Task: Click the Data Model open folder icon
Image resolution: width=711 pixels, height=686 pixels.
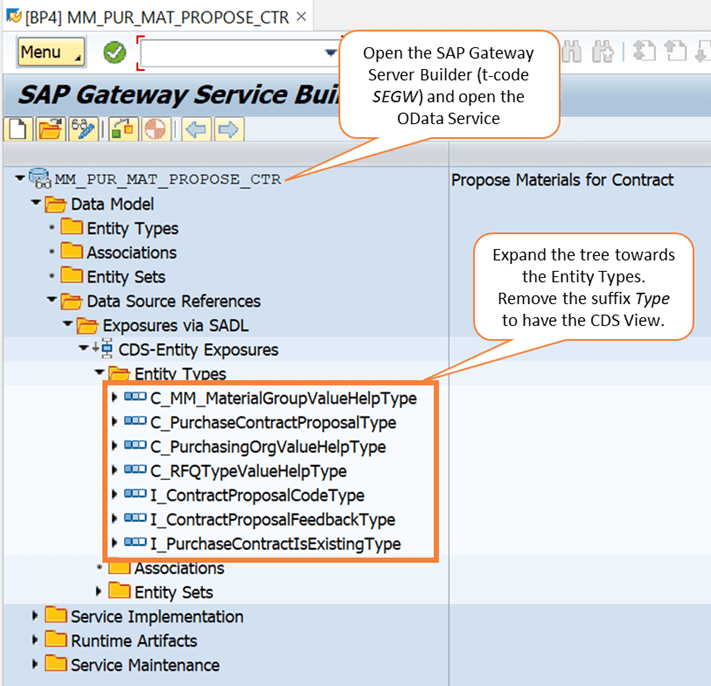Action: pyautogui.click(x=56, y=204)
